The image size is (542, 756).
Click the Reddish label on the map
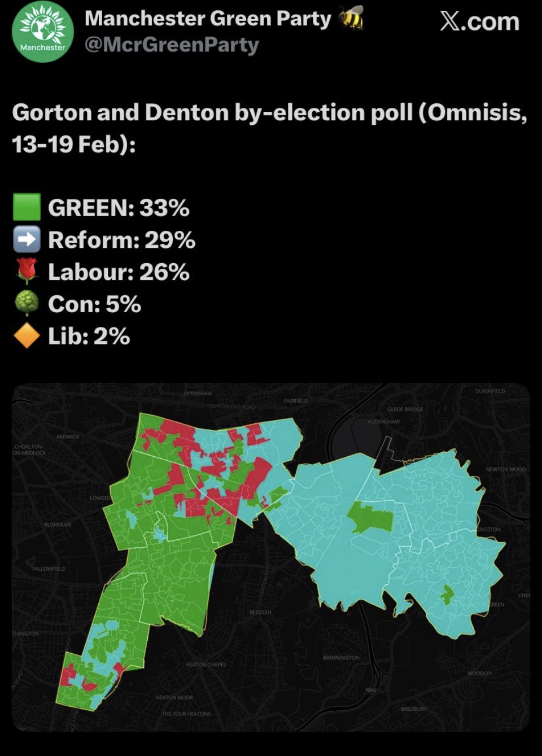[x=260, y=612]
